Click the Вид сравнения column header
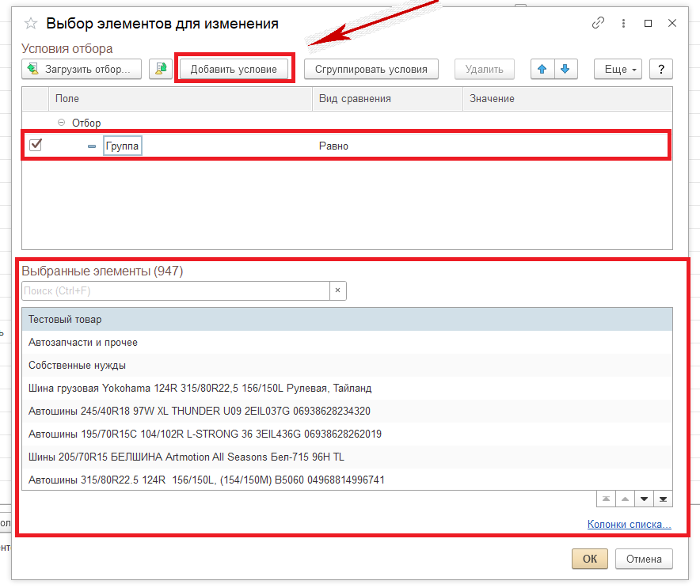700x588 pixels. tap(387, 98)
